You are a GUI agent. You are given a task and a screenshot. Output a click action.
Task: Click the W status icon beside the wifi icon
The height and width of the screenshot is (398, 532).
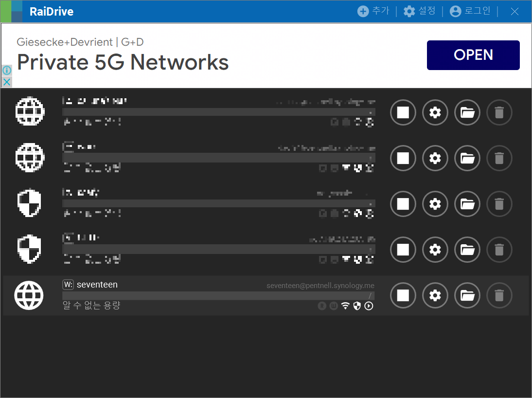click(334, 306)
